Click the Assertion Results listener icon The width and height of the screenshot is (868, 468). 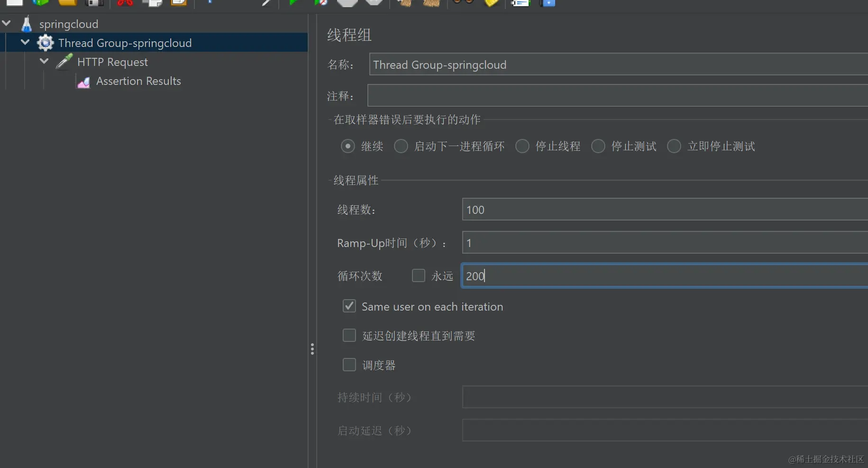pyautogui.click(x=83, y=82)
